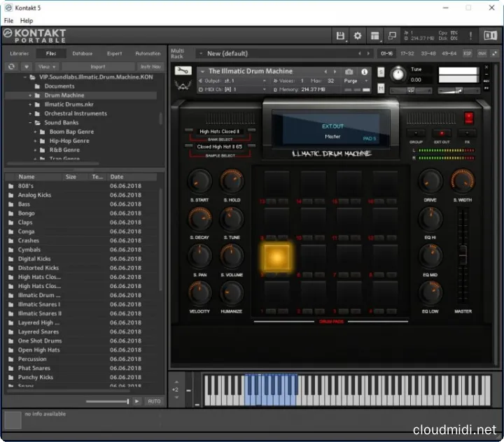The height and width of the screenshot is (442, 504).
Task: Collapse the Sound Banks folder
Action: click(31, 122)
